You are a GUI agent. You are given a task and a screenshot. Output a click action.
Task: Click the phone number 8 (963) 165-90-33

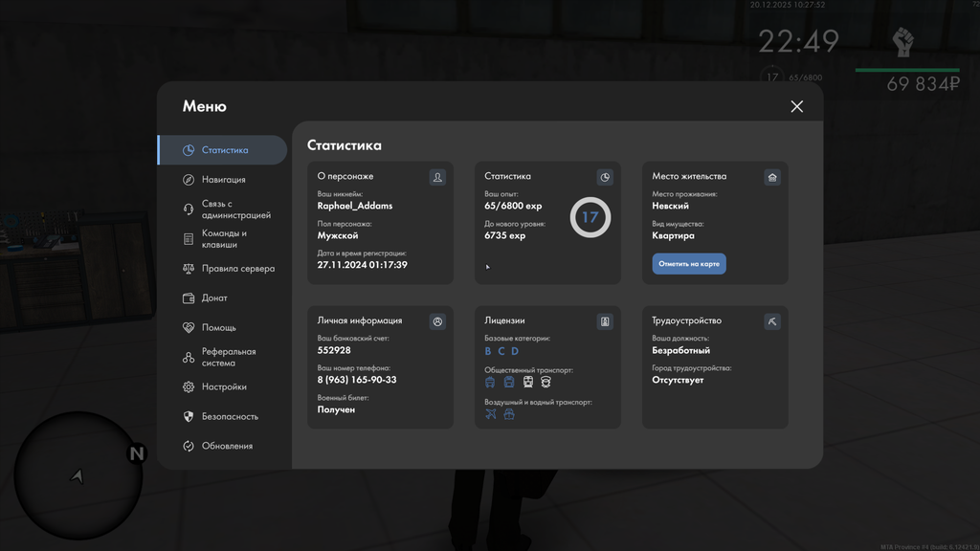pyautogui.click(x=357, y=380)
